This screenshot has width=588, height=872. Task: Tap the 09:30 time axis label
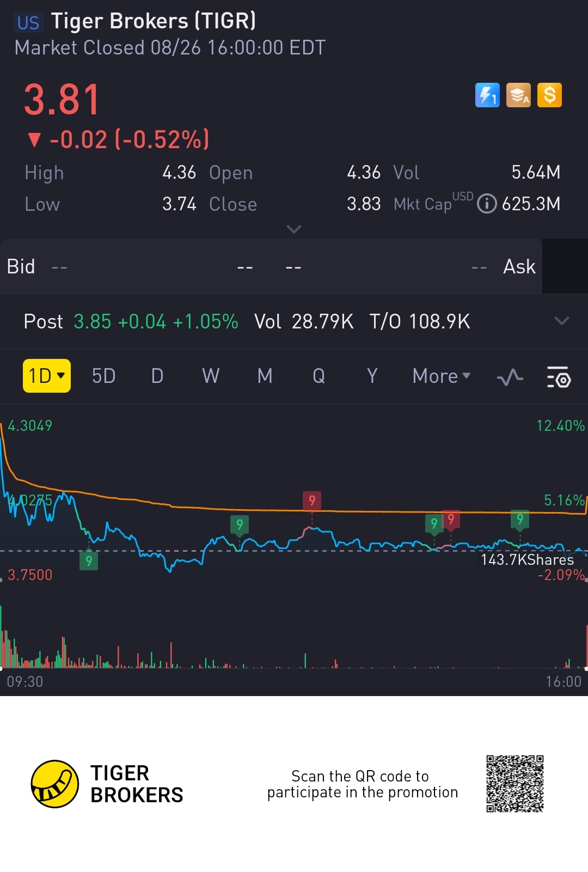coord(25,681)
